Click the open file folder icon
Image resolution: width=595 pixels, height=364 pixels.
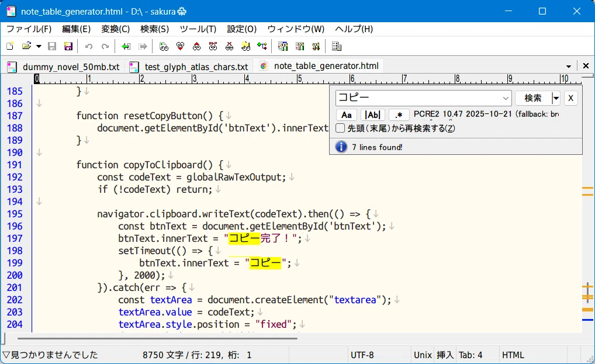point(26,46)
